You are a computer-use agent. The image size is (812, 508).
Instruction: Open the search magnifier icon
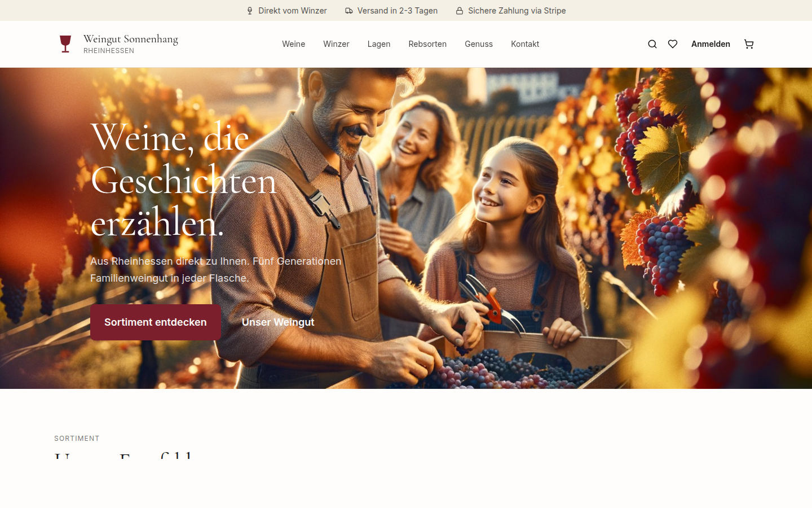[652, 44]
